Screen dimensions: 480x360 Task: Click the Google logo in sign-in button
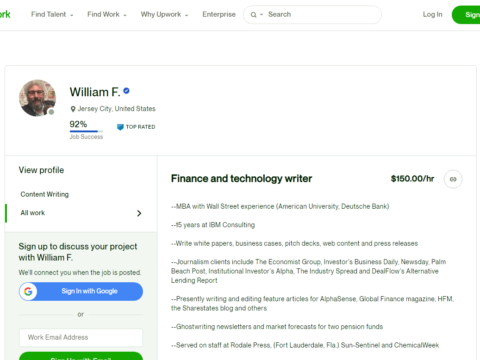(x=28, y=292)
